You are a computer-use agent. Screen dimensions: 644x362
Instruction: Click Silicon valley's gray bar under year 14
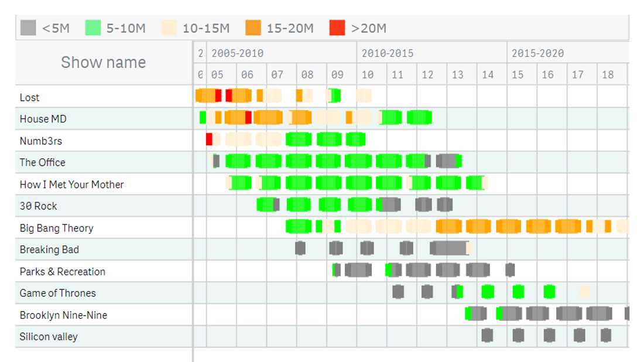[487, 335]
